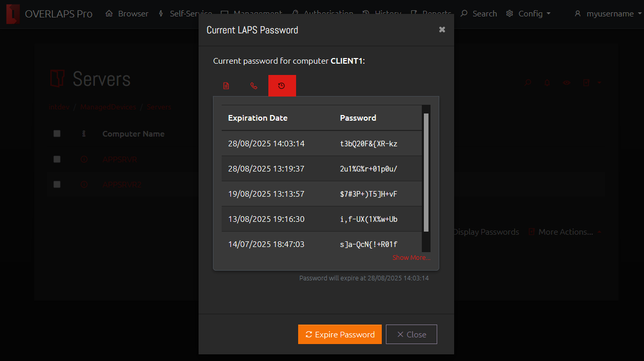Viewport: 644px width, 361px height.
Task: Click the date 13/08/2025 19:16:30
Action: [x=266, y=219]
